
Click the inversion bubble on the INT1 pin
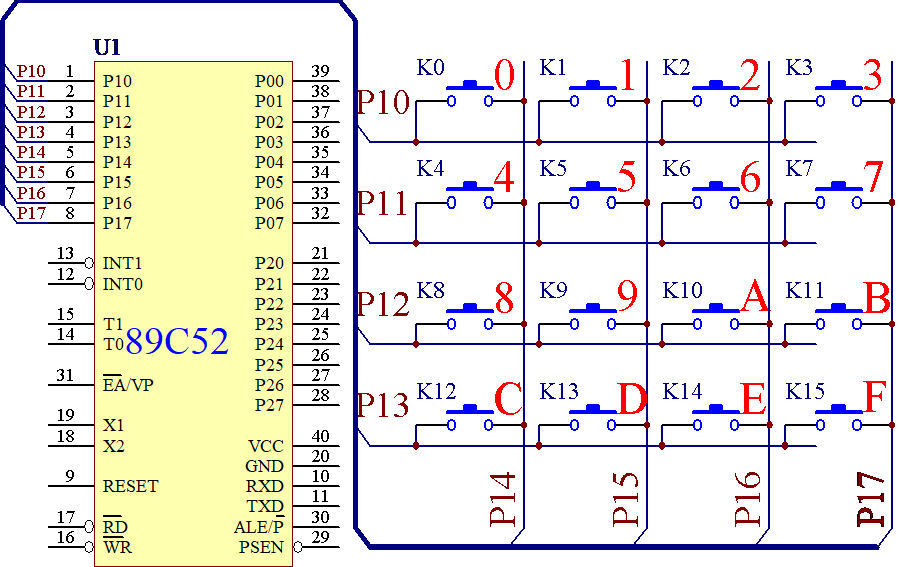[x=89, y=263]
